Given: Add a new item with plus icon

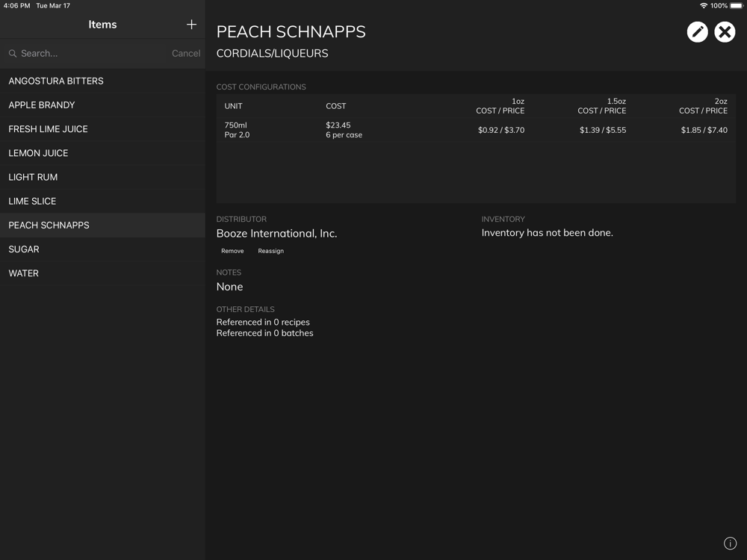Looking at the screenshot, I should [191, 25].
